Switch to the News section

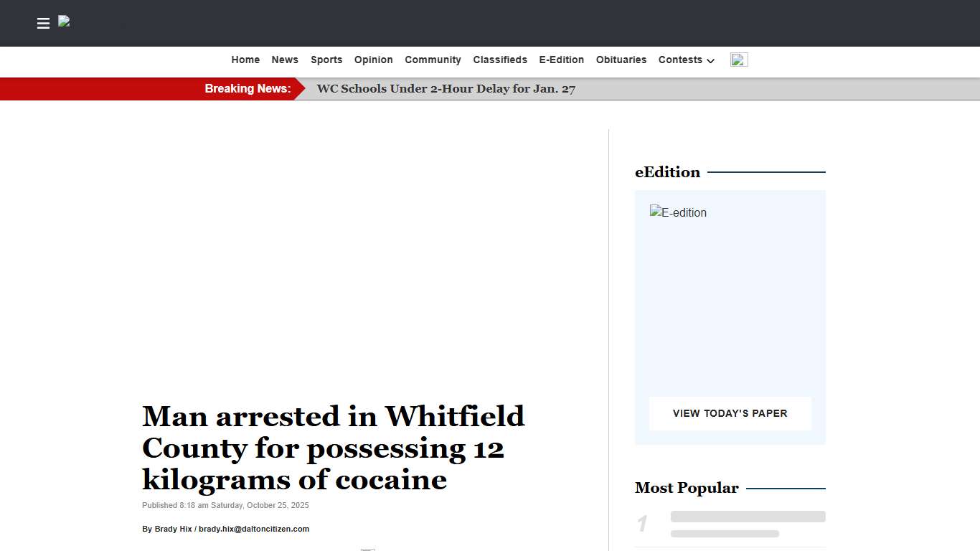pos(285,60)
